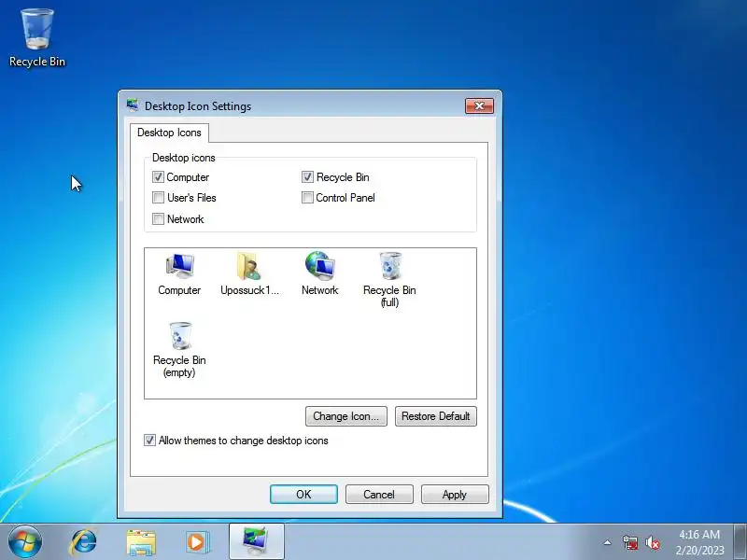Image resolution: width=747 pixels, height=560 pixels.
Task: Open the clock showing 4:16 AM
Action: coord(699,542)
